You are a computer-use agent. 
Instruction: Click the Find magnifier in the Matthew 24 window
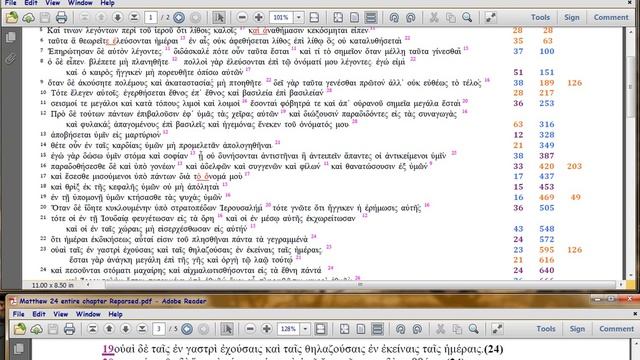point(473,329)
